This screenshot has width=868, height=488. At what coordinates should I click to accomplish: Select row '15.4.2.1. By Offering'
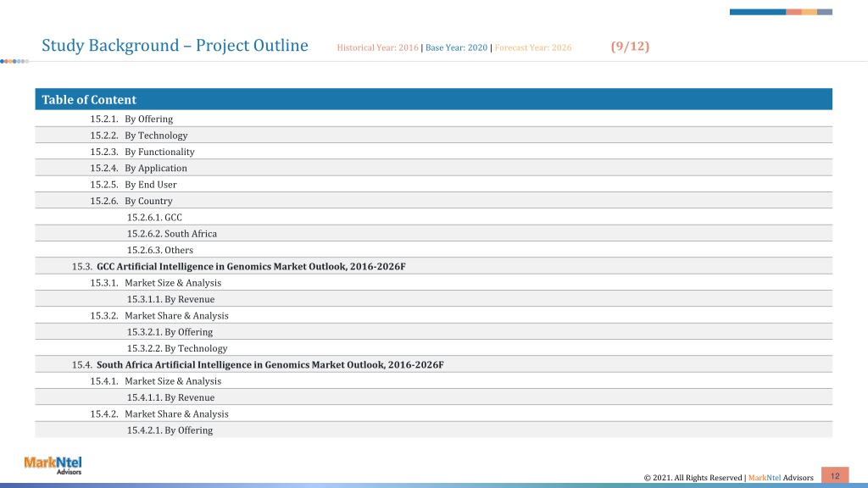(433, 430)
